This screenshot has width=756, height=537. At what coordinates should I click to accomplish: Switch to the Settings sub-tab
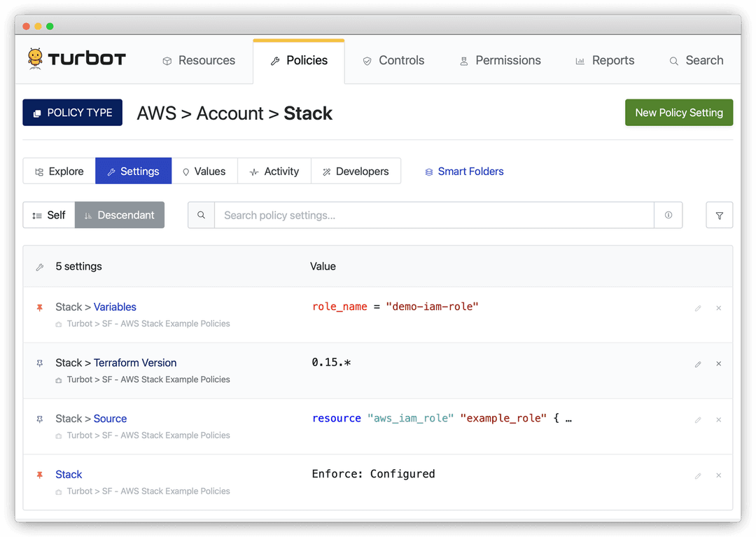(x=134, y=171)
